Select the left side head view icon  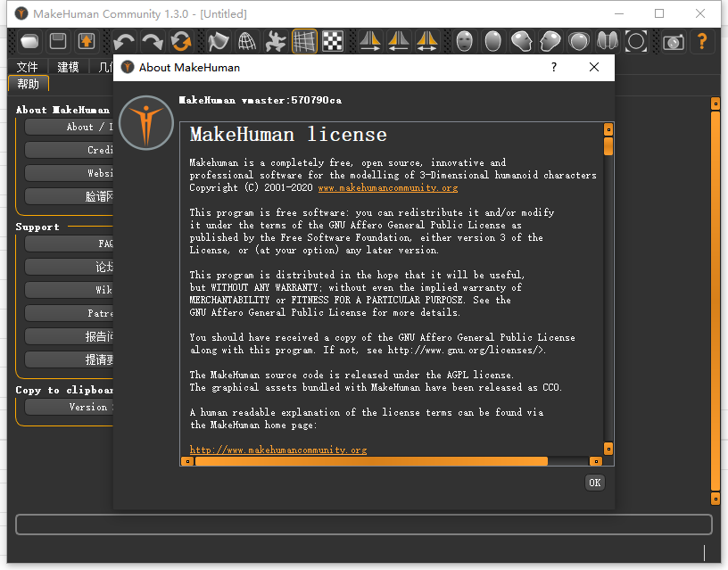pos(521,41)
